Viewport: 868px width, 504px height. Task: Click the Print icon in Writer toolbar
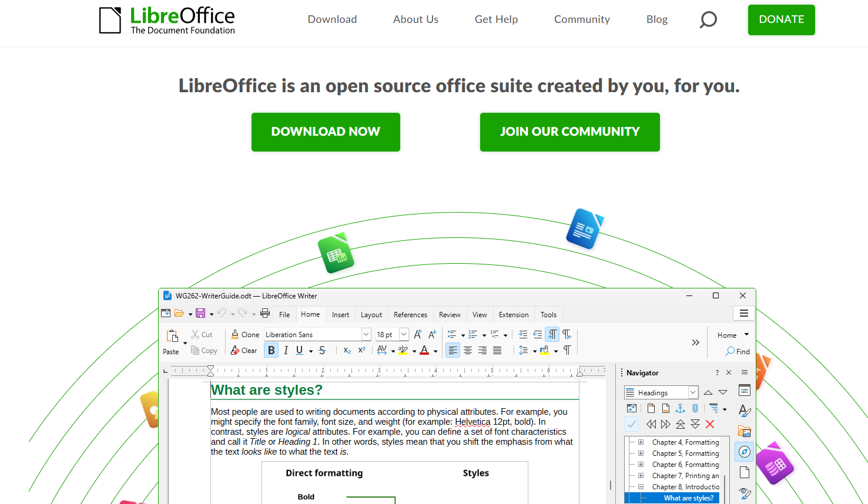click(265, 314)
